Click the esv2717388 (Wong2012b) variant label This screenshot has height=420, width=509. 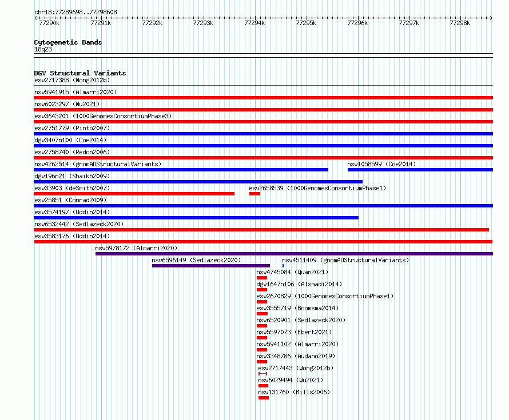72,80
